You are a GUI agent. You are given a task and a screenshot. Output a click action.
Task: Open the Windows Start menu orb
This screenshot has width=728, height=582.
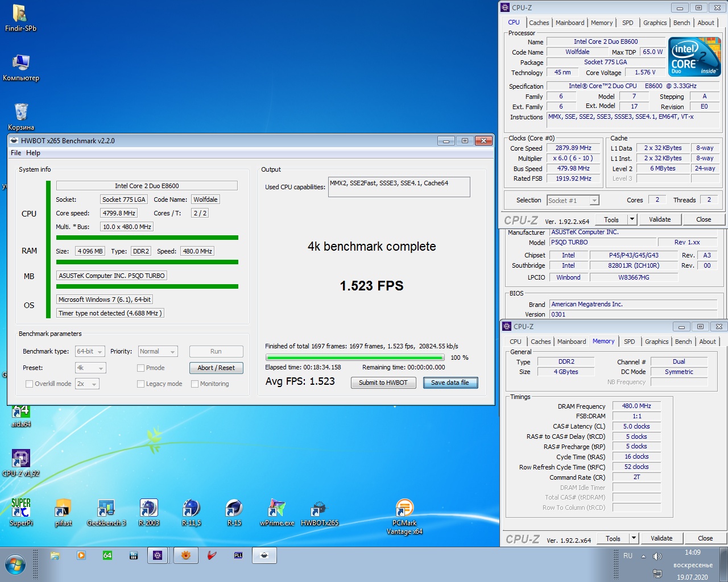[15, 565]
